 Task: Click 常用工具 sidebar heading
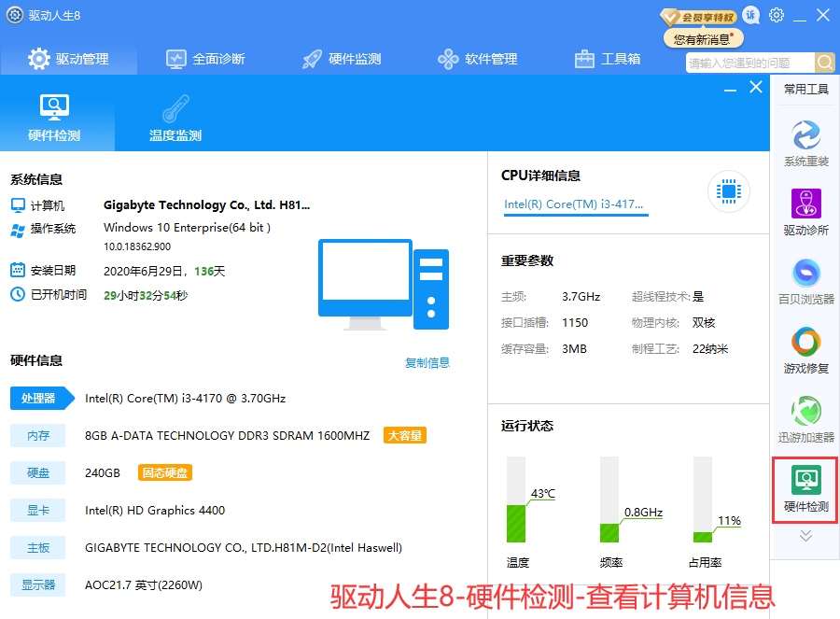tap(805, 89)
